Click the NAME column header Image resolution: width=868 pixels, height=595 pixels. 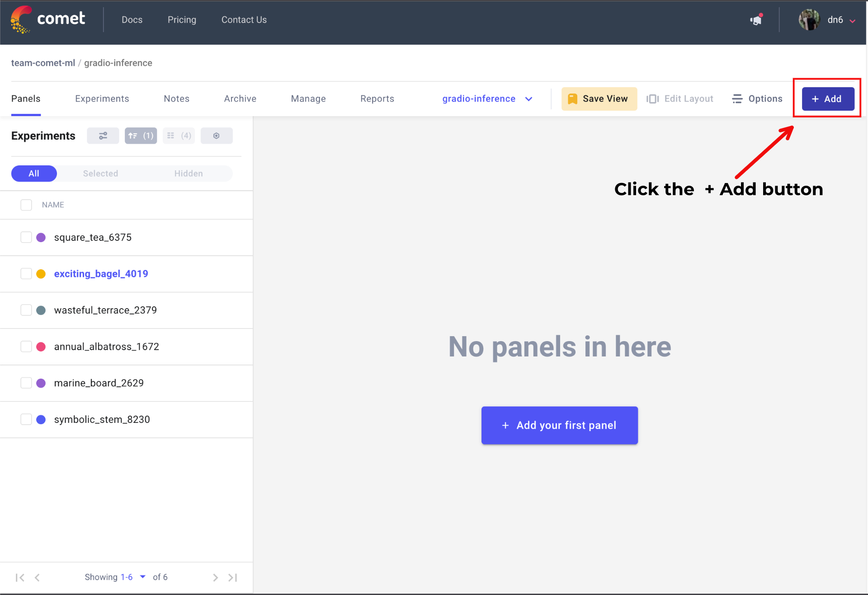tap(53, 205)
